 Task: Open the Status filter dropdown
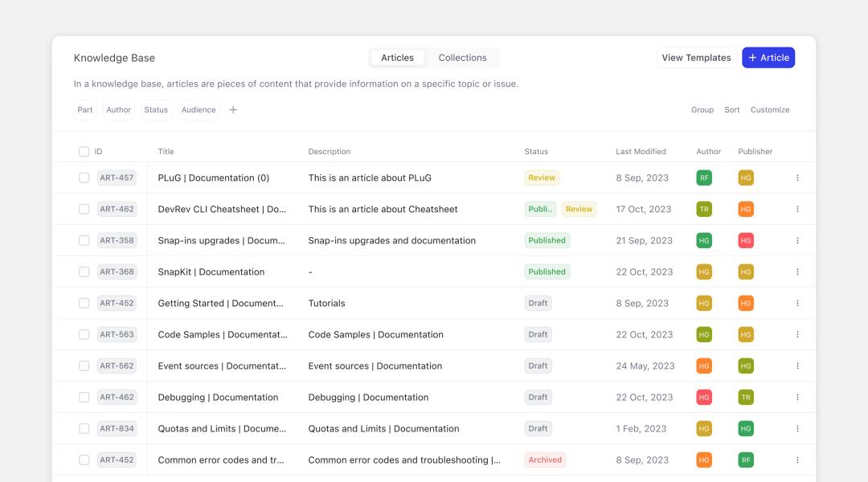[156, 110]
